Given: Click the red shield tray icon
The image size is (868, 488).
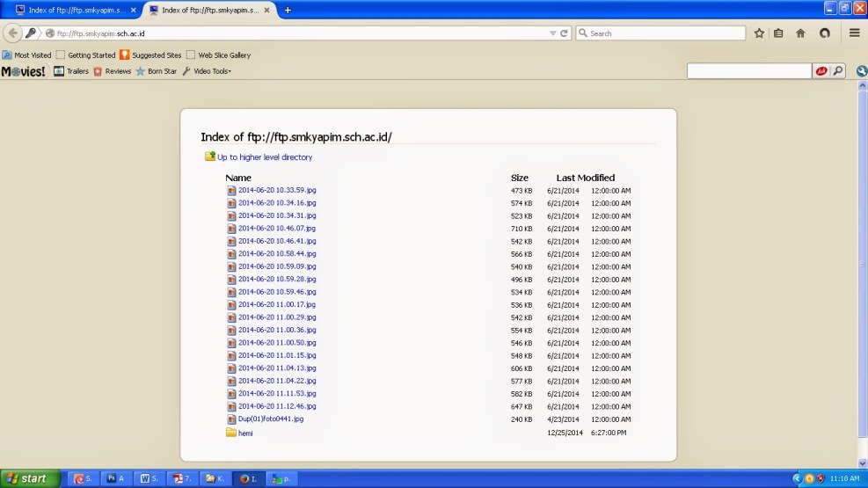Looking at the screenshot, I should tap(821, 478).
